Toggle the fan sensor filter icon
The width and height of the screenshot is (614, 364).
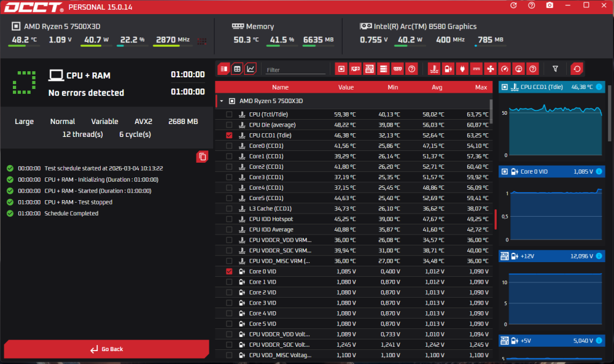[490, 69]
